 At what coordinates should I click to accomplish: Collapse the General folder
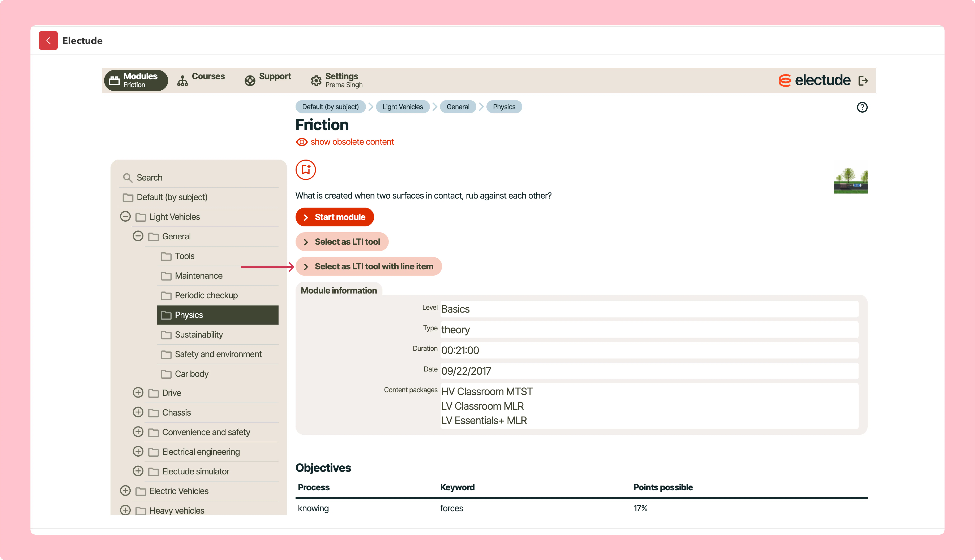click(x=138, y=236)
